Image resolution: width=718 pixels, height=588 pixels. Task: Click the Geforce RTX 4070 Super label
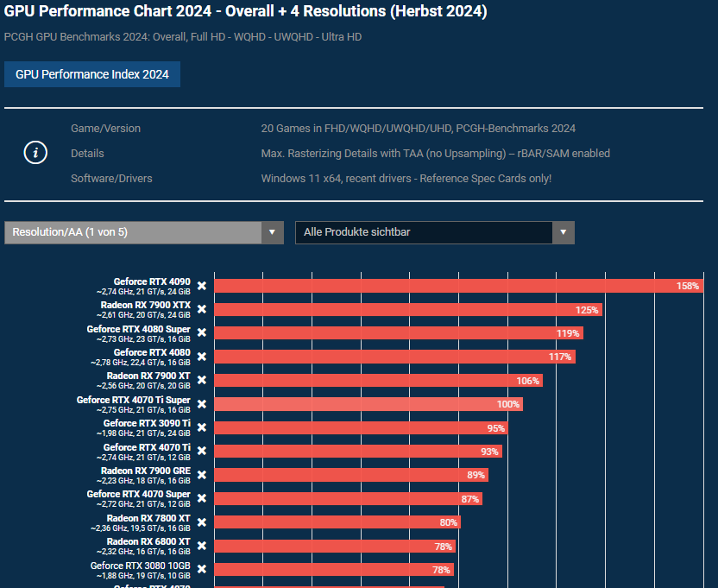click(139, 494)
